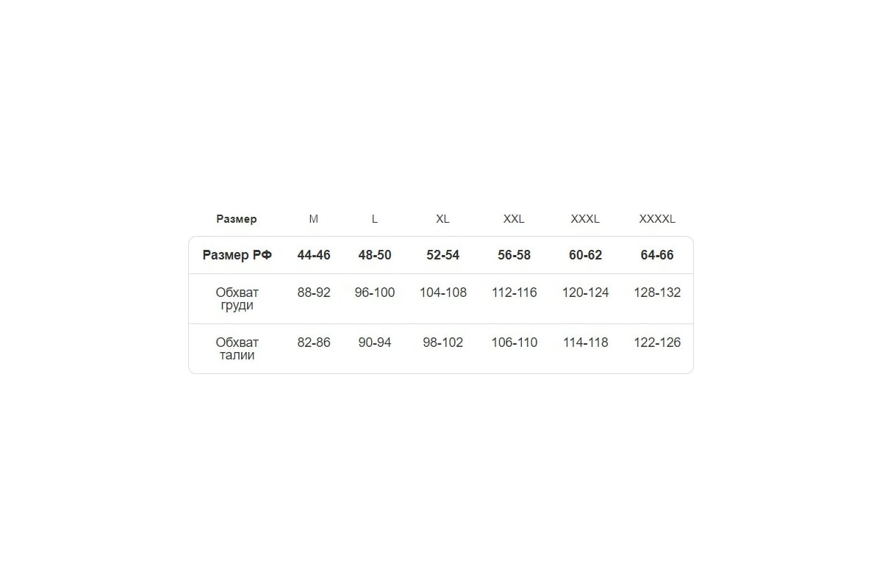882x588 pixels.
Task: Select the "Обхват талии" row label
Action: point(237,349)
